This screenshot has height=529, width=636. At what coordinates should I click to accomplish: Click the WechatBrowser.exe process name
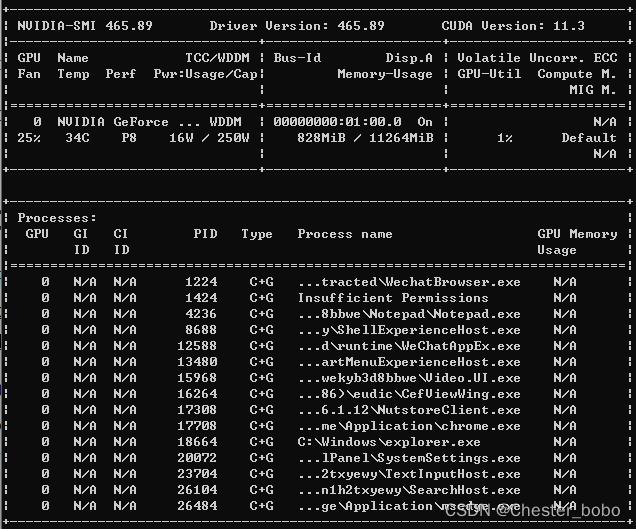(409, 282)
